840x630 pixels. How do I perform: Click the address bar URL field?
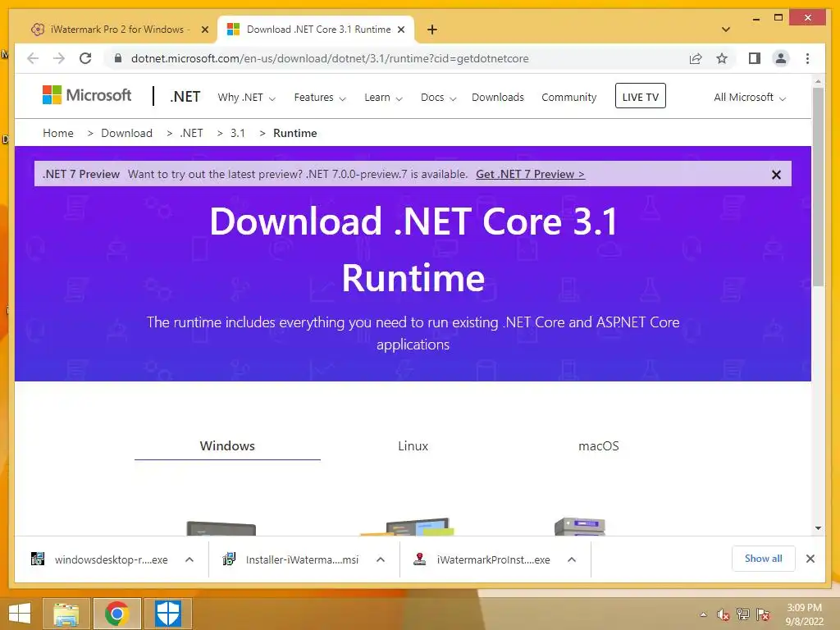tap(396, 58)
